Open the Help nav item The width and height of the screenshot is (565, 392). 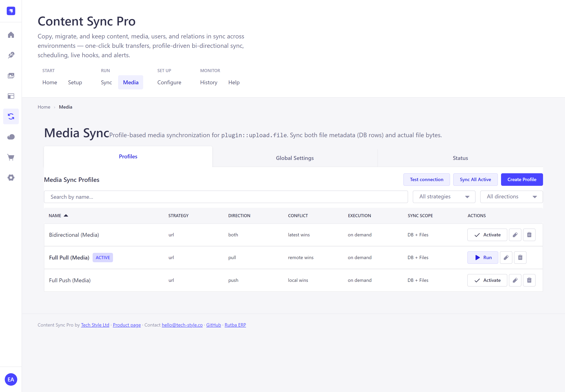point(234,82)
